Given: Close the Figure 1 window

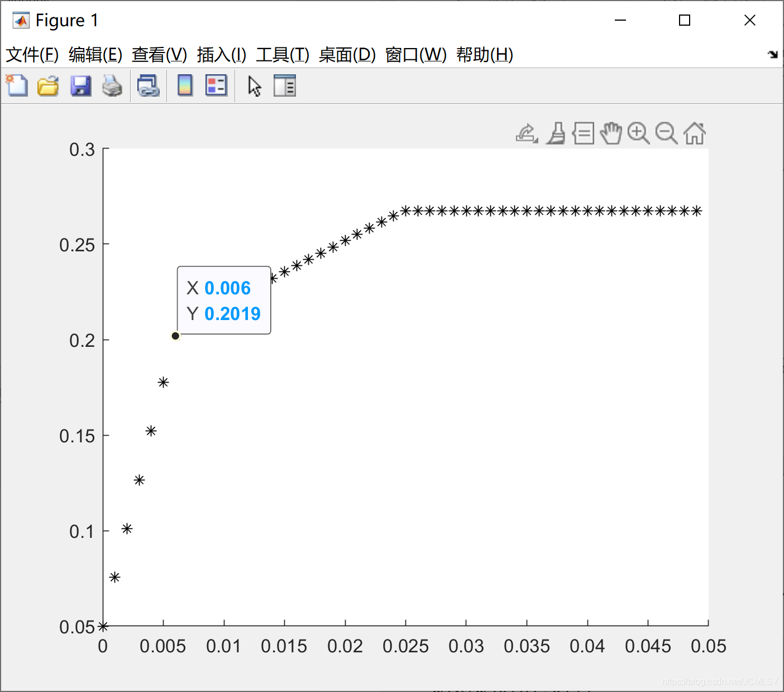Looking at the screenshot, I should tap(750, 21).
